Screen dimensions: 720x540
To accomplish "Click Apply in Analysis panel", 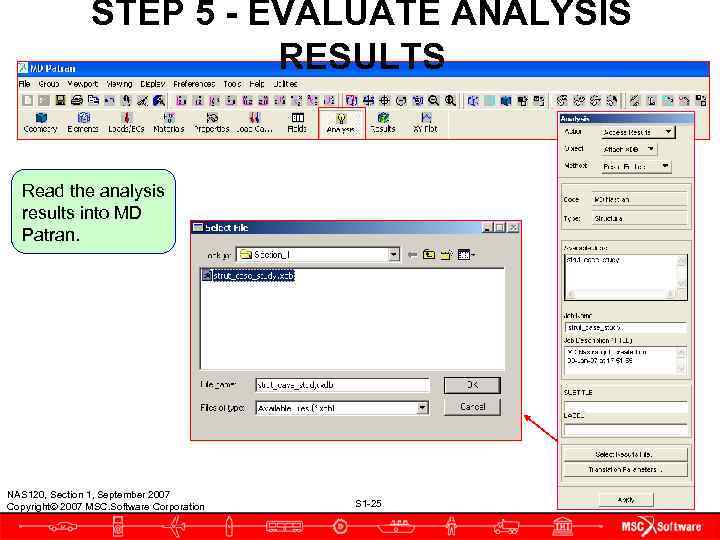I will [625, 500].
